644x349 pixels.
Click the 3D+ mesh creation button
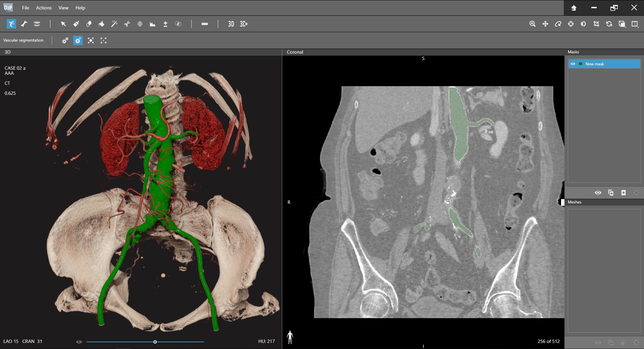244,24
